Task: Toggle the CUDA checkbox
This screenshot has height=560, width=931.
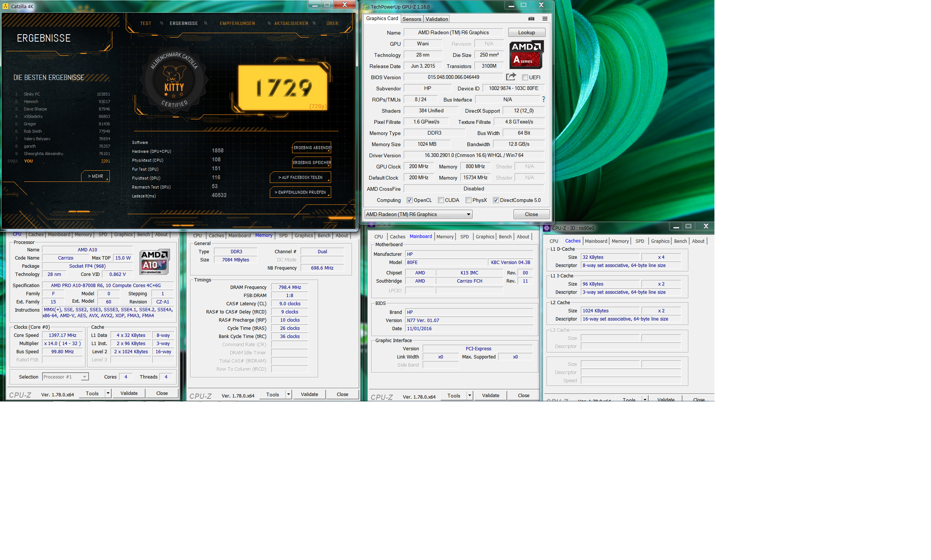Action: point(441,200)
